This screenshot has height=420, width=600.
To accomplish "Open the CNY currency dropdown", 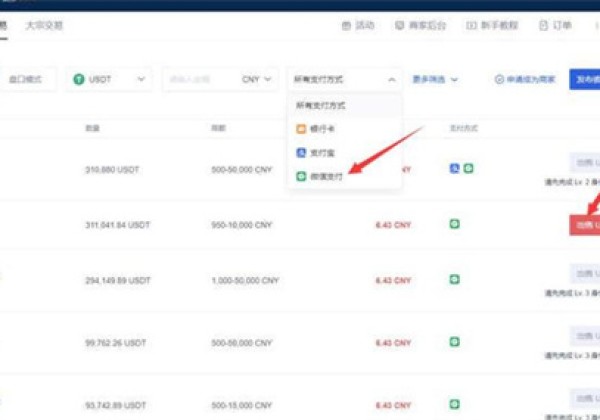I will click(256, 80).
